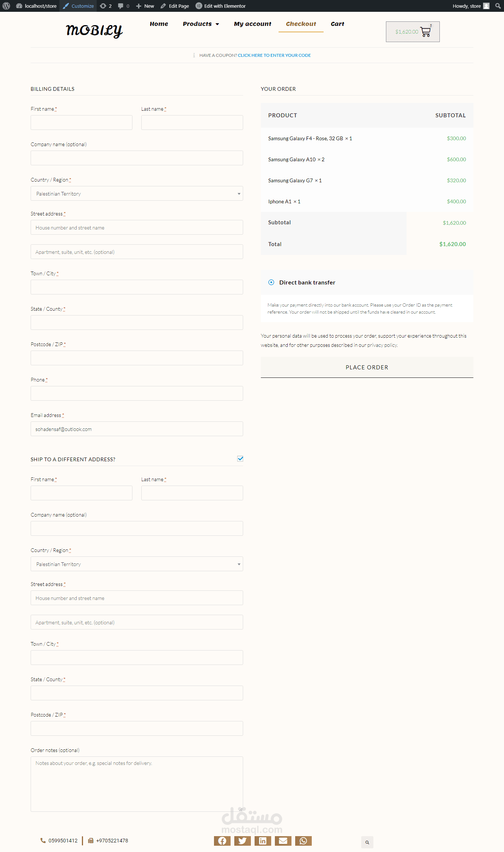Viewport: 504px width, 852px height.
Task: Open the shipping Country / Region dropdown
Action: click(137, 564)
